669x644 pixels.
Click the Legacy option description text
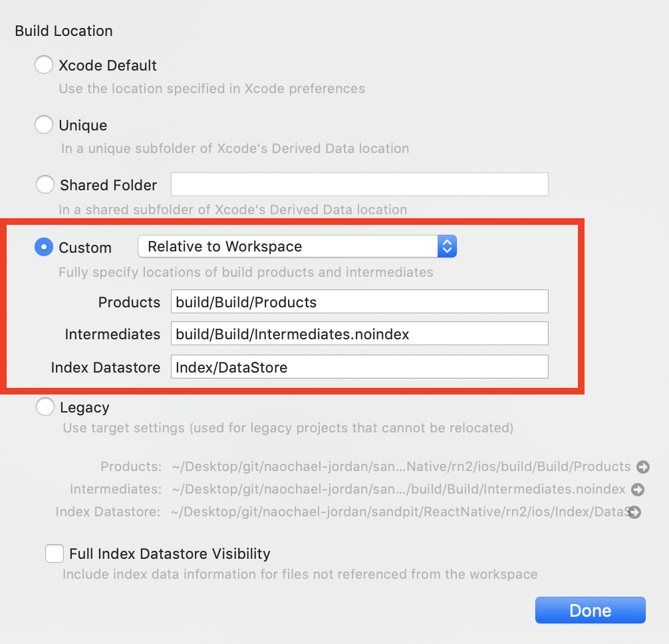(x=287, y=428)
